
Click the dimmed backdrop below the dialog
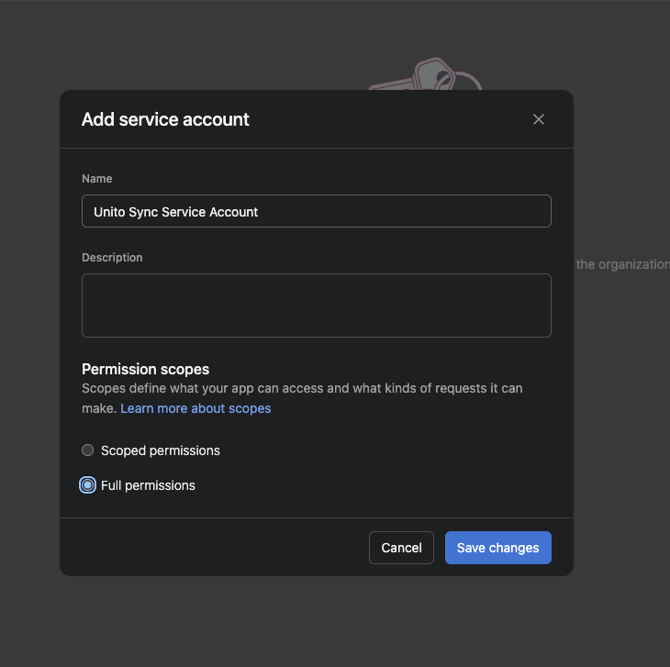click(316, 620)
